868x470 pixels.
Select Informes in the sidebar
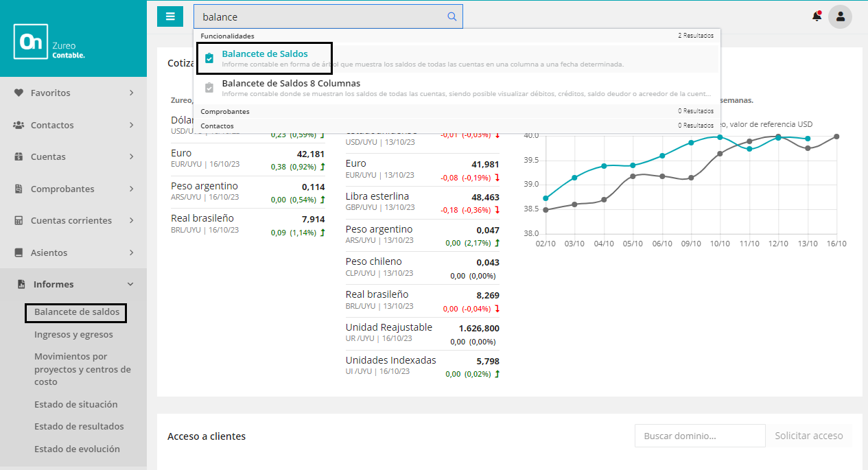(73, 284)
